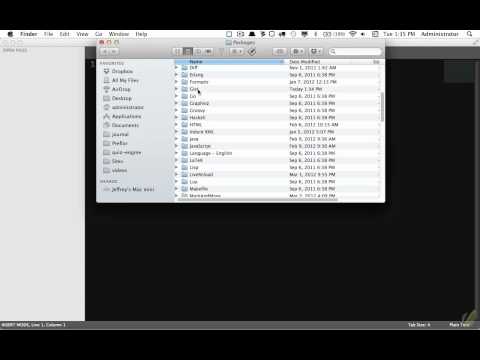The width and height of the screenshot is (480, 360).
Task: Click the checkmark icon in Finder toolbar
Action: pyautogui.click(x=252, y=52)
